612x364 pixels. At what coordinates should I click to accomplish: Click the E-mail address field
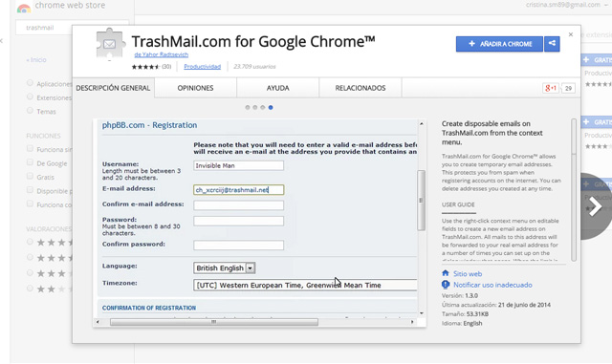click(238, 189)
